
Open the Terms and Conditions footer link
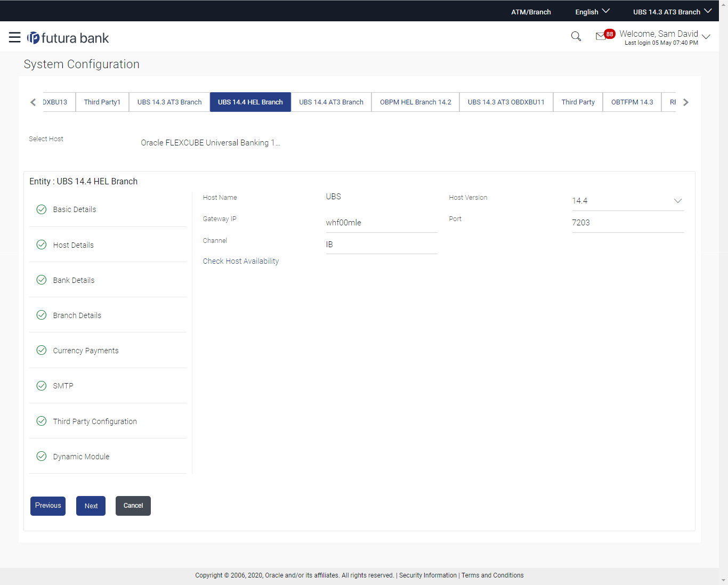pos(492,575)
